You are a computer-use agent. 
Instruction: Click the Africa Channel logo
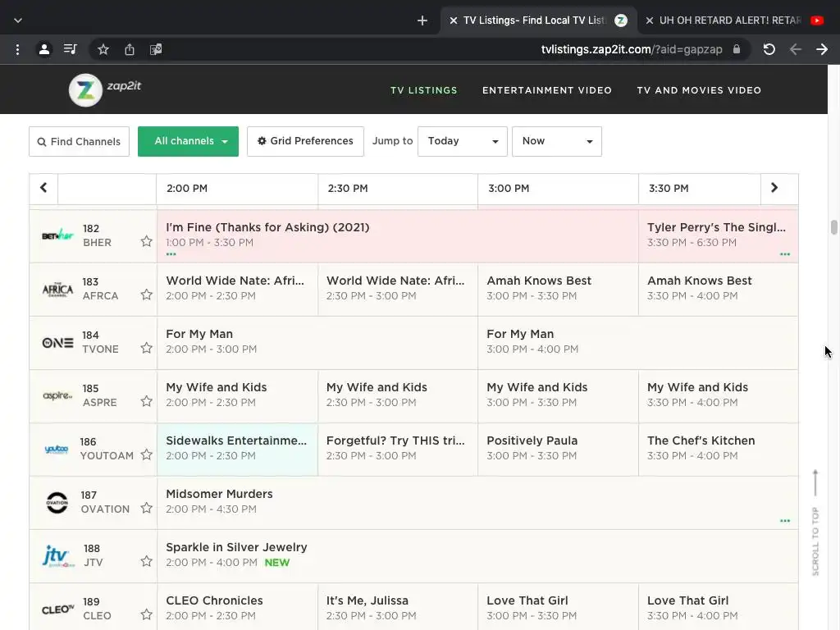point(57,289)
